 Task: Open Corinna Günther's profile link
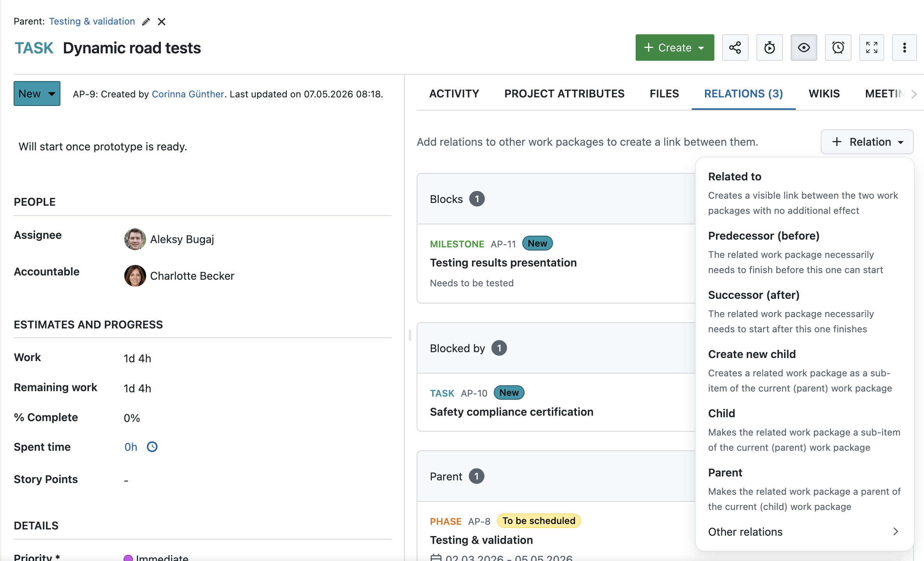click(188, 94)
